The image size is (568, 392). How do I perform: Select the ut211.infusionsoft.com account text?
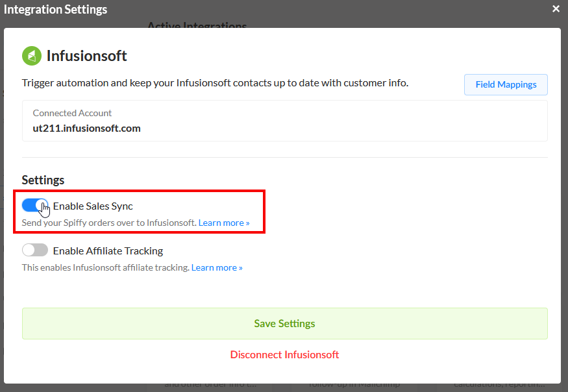86,129
